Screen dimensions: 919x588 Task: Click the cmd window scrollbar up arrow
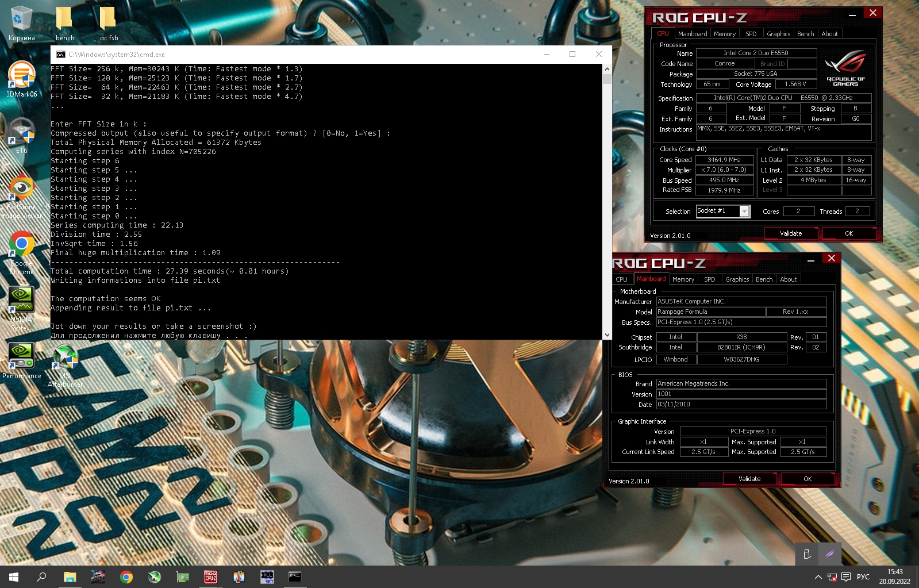tap(607, 69)
